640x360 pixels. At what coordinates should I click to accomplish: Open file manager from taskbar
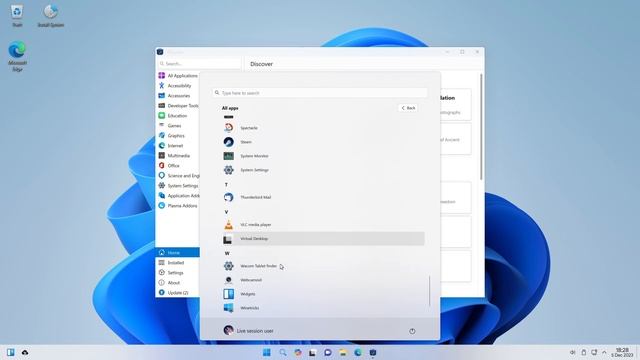tap(342, 352)
